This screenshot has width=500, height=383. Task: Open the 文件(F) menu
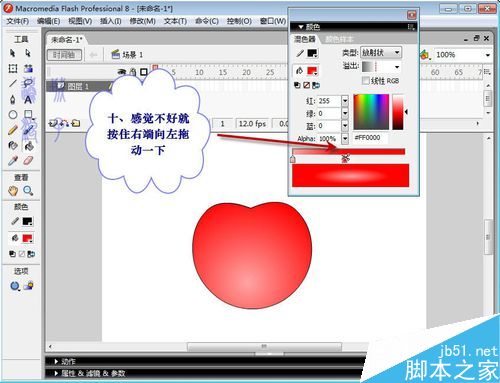coord(17,21)
